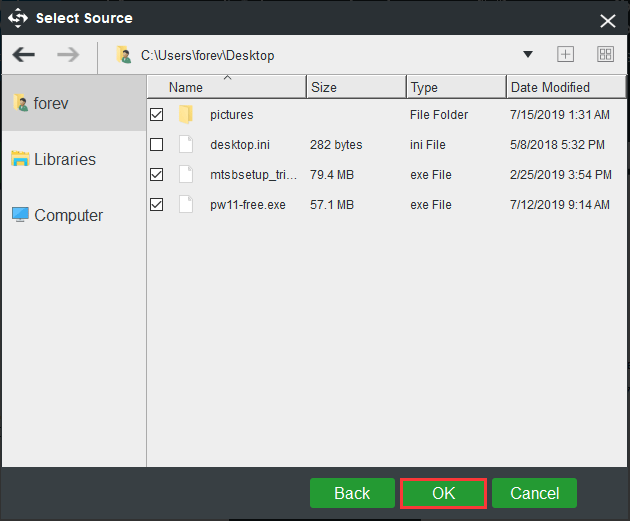Click the Desktop path address field
Image resolution: width=630 pixels, height=521 pixels.
click(300, 55)
